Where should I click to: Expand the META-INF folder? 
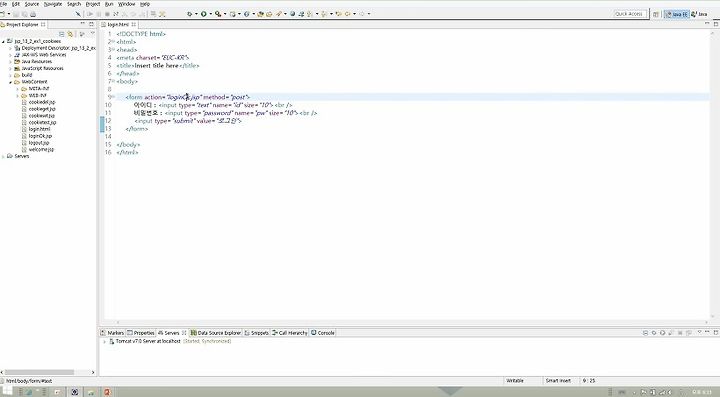18,89
